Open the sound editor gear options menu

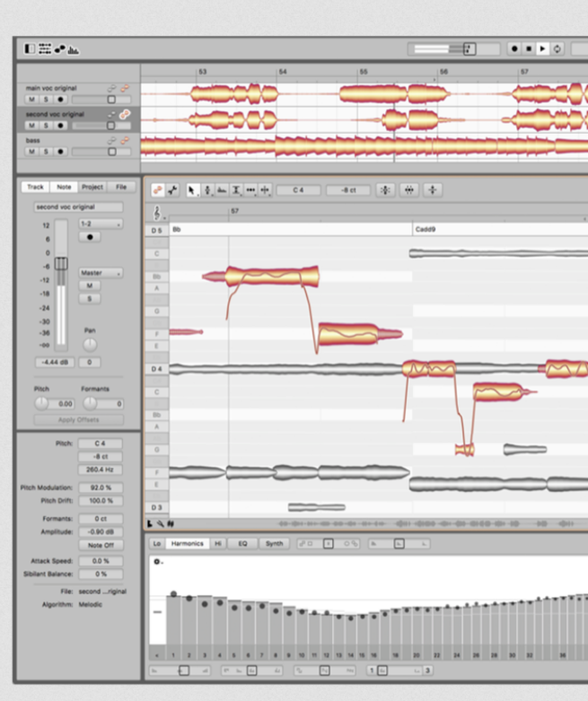pyautogui.click(x=157, y=562)
